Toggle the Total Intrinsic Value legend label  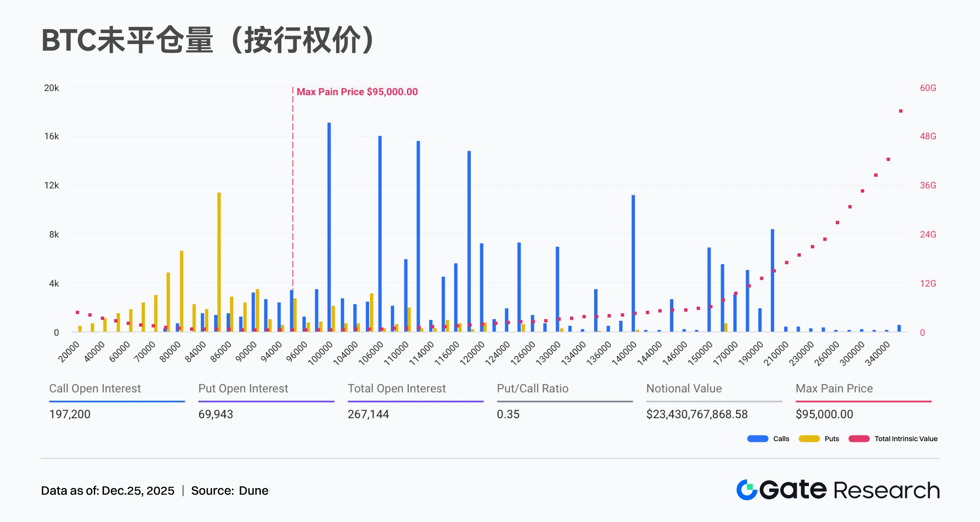tap(906, 439)
